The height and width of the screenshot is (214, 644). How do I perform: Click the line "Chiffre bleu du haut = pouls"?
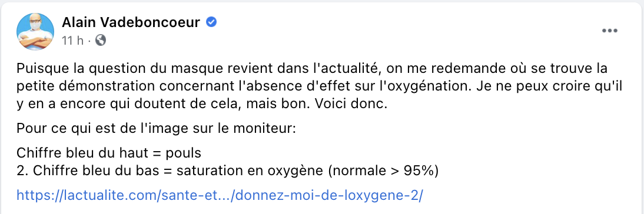click(109, 153)
